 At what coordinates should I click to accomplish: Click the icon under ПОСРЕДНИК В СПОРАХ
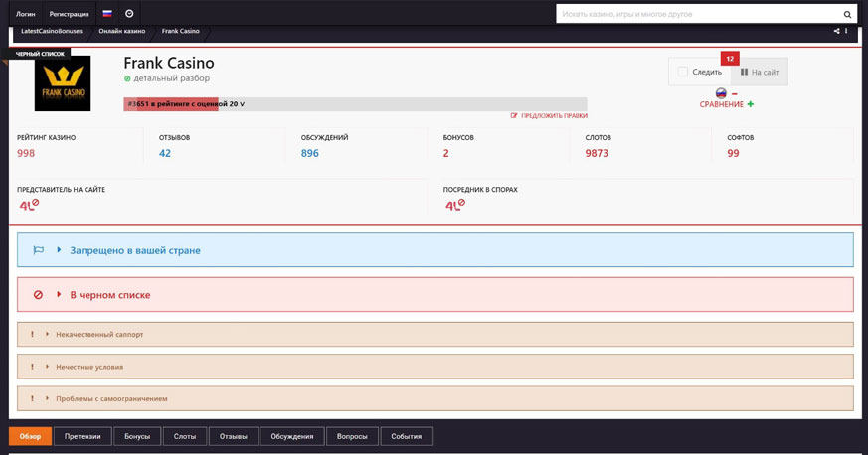455,205
